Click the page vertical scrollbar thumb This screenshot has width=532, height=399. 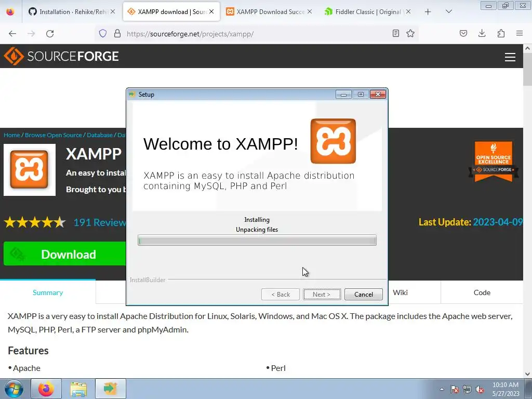pyautogui.click(x=528, y=69)
